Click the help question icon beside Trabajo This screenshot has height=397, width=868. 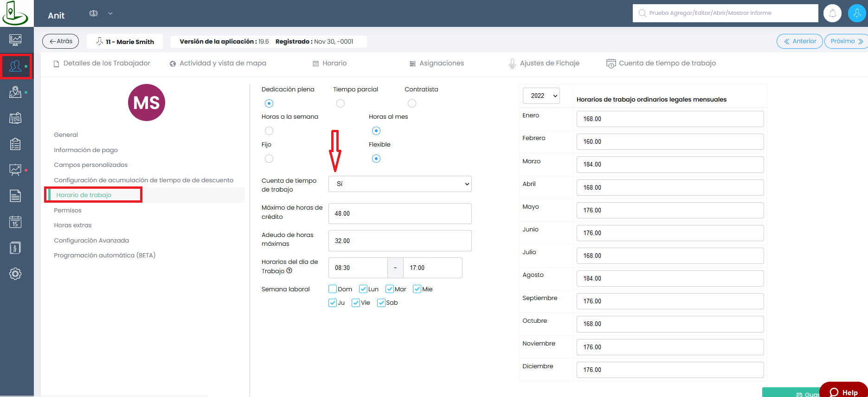[x=289, y=271]
